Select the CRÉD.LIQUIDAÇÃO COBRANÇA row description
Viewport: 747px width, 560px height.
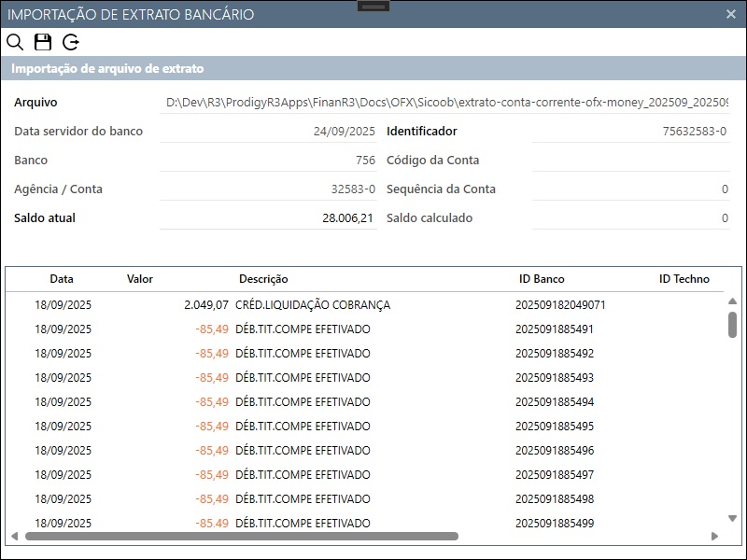(x=313, y=305)
